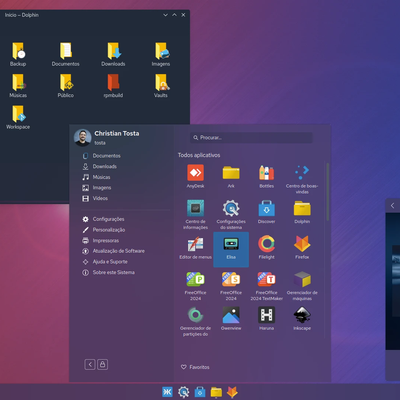The width and height of the screenshot is (400, 400).
Task: Launch Firefox from the app grid
Action: [302, 247]
